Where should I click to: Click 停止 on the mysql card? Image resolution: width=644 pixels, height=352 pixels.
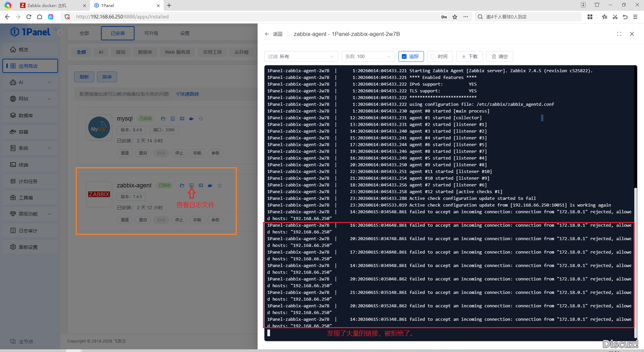point(179,153)
